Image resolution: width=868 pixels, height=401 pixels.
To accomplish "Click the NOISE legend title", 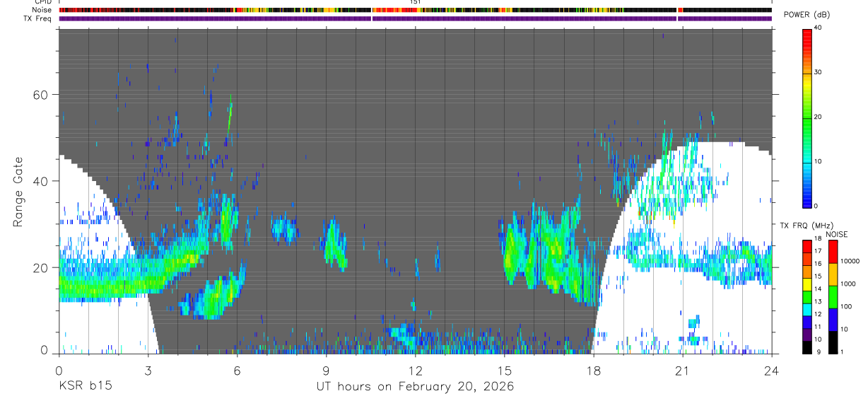I will point(838,234).
